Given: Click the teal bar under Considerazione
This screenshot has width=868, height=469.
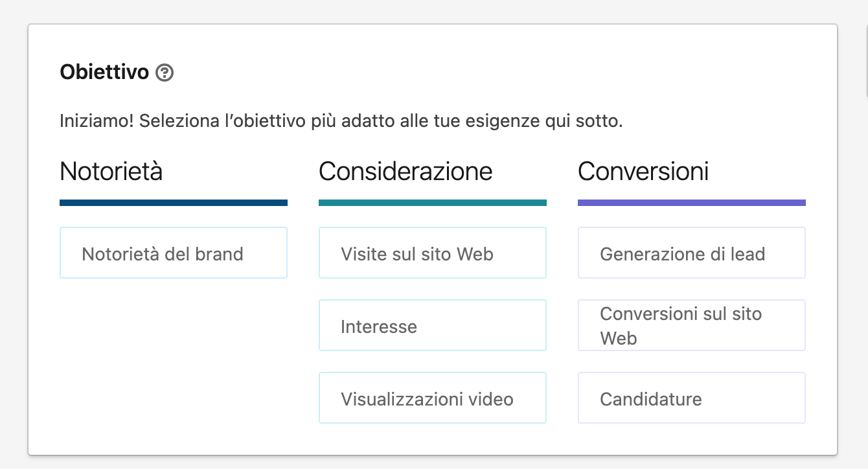Looking at the screenshot, I should coord(432,201).
